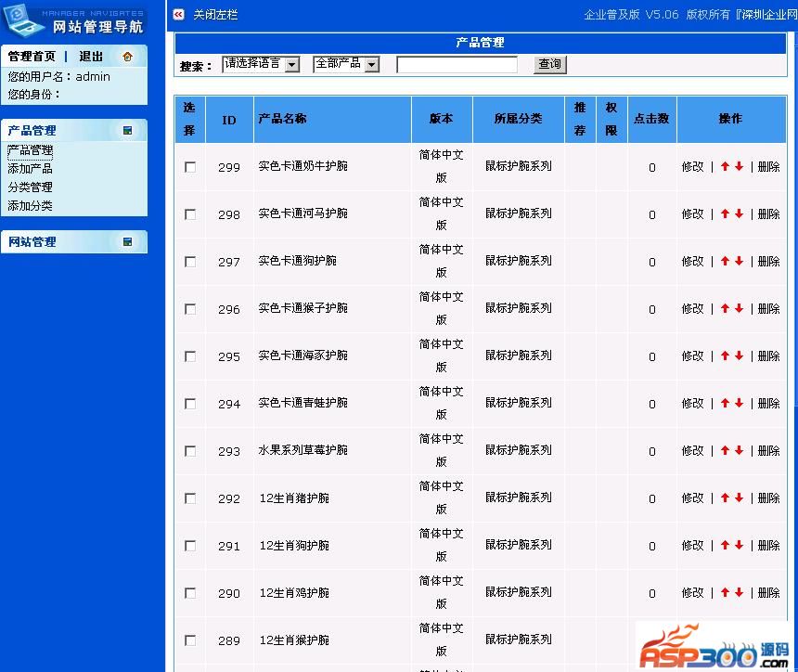798x672 pixels.
Task: Move product 294 down with red arrow
Action: click(x=739, y=403)
